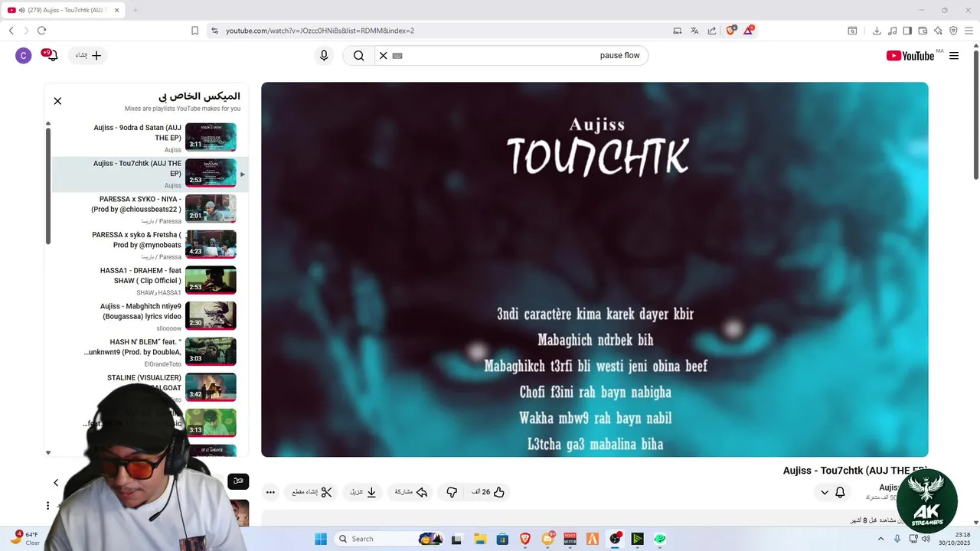Open Microsoft Store from the taskbar
Image resolution: width=980 pixels, height=551 pixels.
tap(501, 539)
